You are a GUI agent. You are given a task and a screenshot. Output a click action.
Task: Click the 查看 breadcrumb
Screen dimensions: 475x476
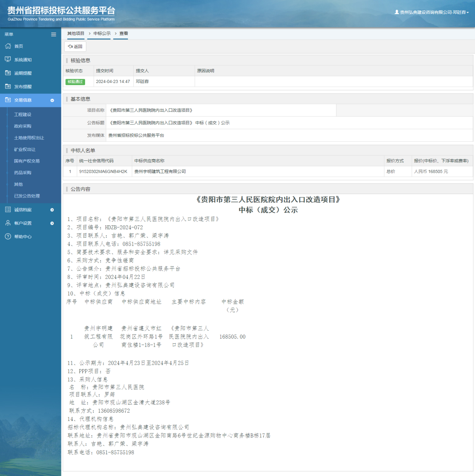[123, 34]
